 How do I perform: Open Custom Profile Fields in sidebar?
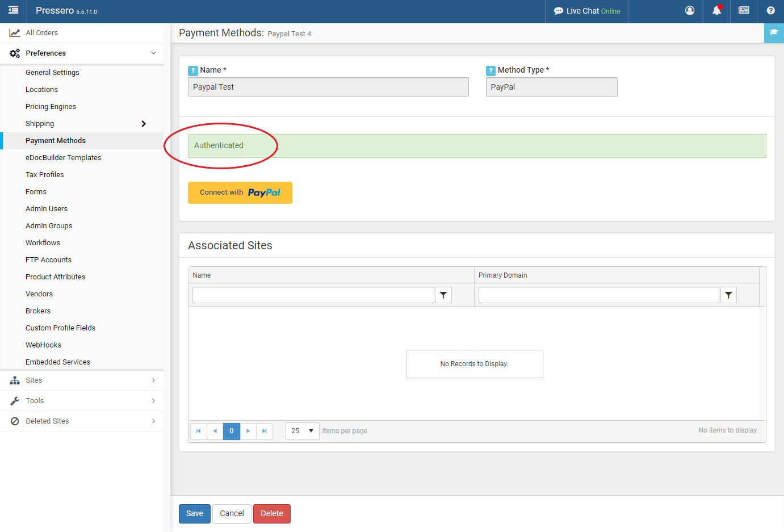pyautogui.click(x=60, y=328)
